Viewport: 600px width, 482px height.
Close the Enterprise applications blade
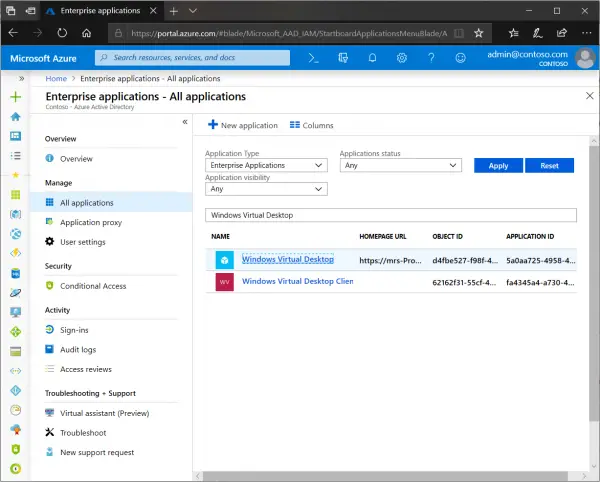(590, 96)
